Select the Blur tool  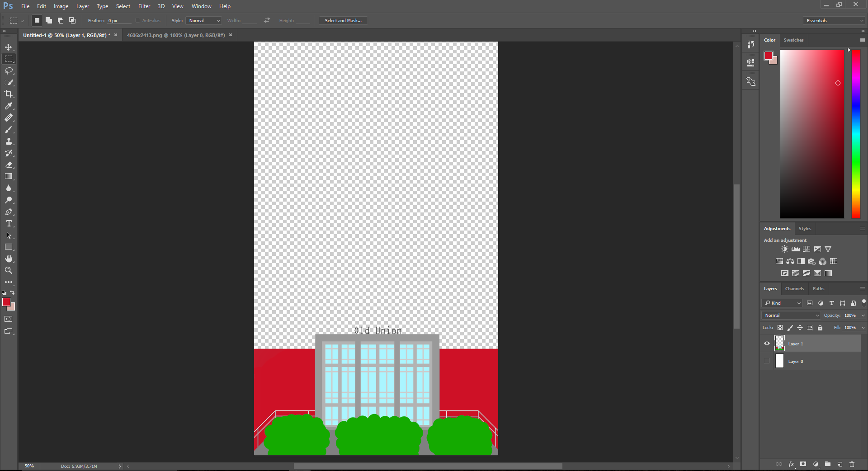[x=9, y=188]
